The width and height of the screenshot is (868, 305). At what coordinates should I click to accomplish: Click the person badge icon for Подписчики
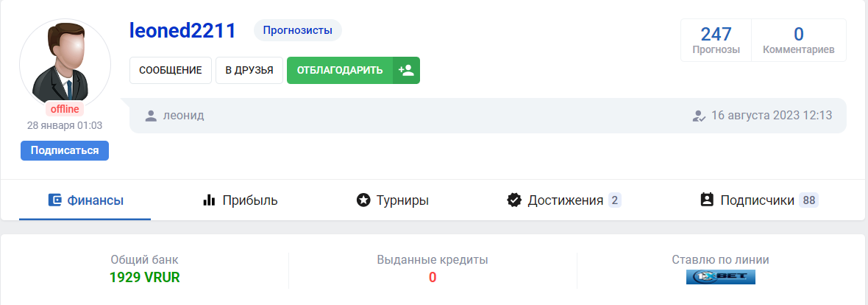point(707,200)
